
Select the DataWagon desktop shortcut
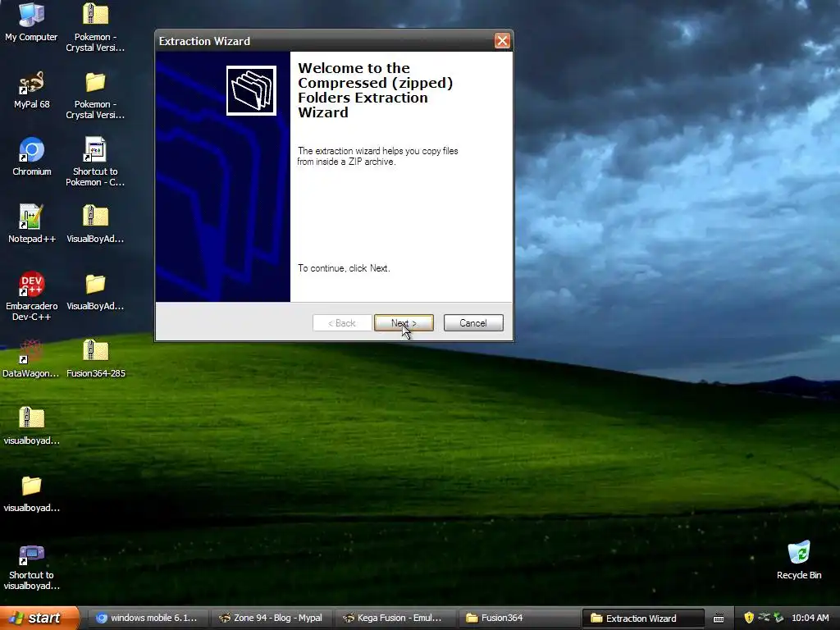tap(31, 358)
